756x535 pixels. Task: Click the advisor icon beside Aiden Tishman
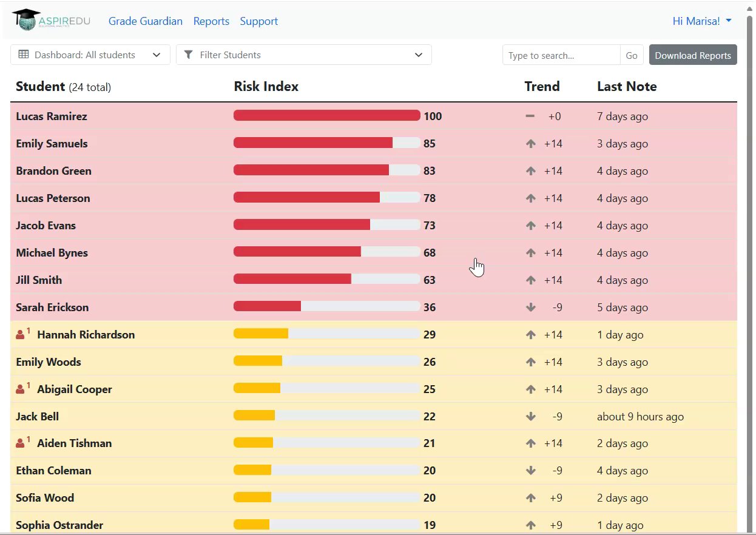21,443
